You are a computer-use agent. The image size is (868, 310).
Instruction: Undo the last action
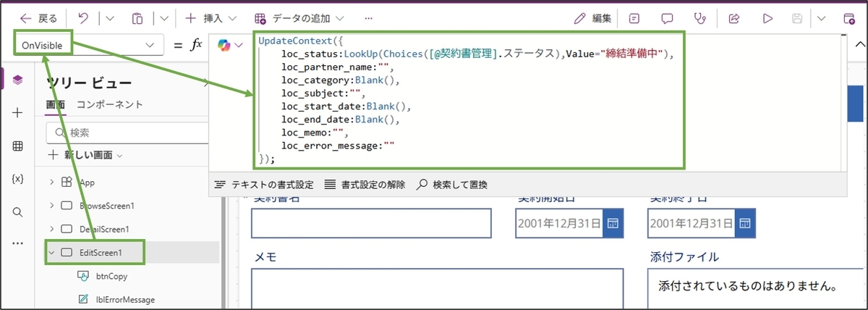(82, 18)
